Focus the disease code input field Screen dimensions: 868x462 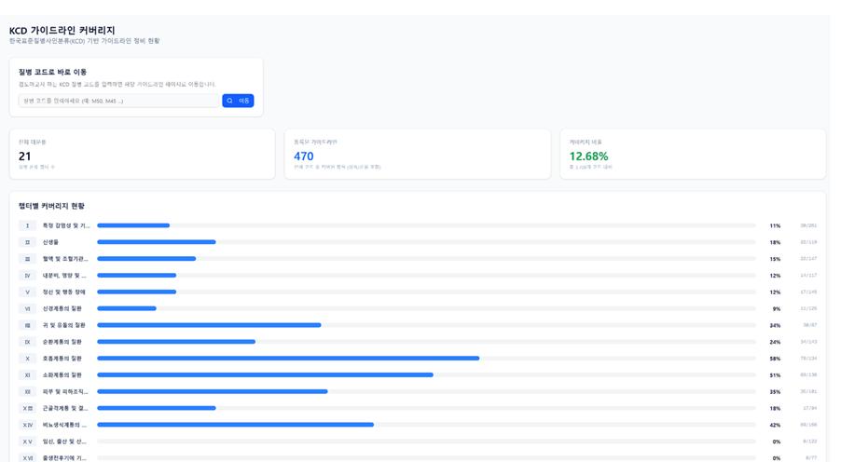[x=119, y=101]
